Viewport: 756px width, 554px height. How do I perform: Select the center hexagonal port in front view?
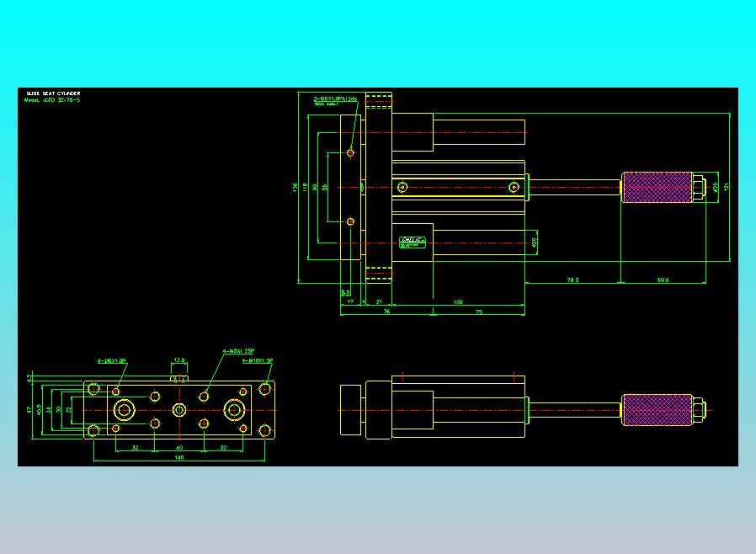(x=179, y=410)
